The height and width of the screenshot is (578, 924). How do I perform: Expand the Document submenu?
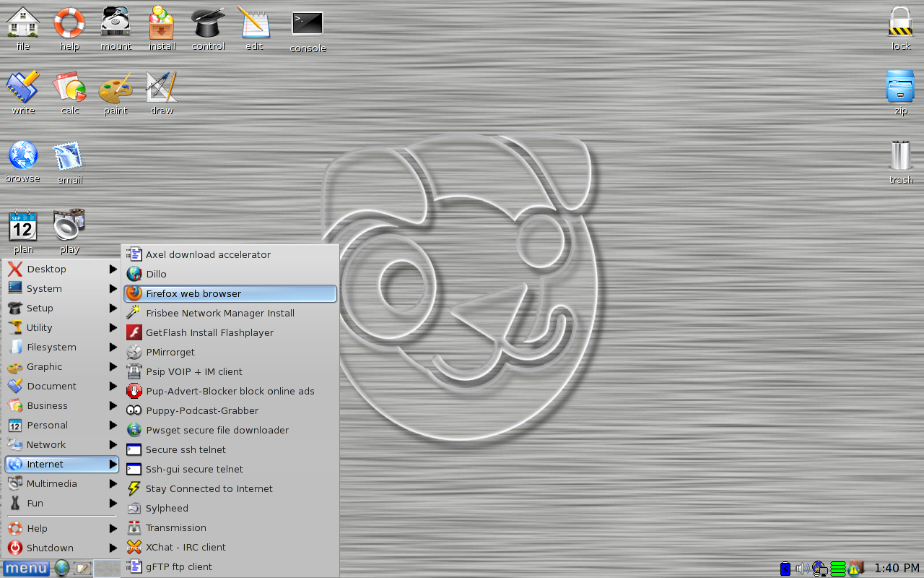click(x=61, y=386)
